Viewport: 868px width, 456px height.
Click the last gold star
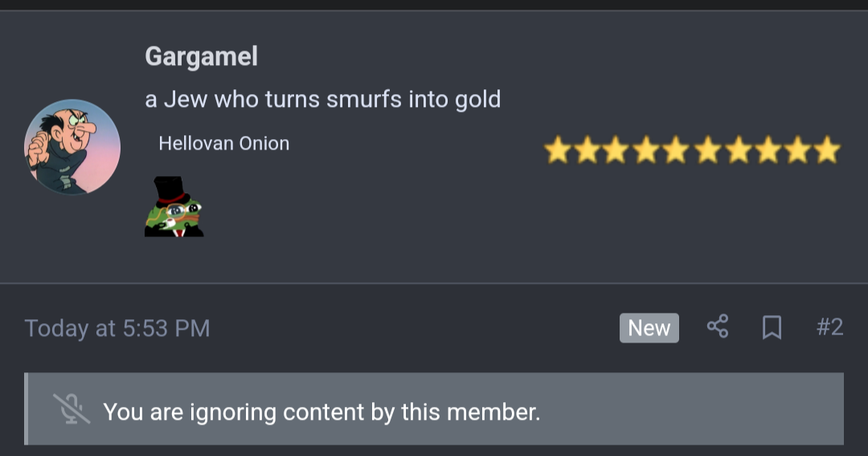826,150
